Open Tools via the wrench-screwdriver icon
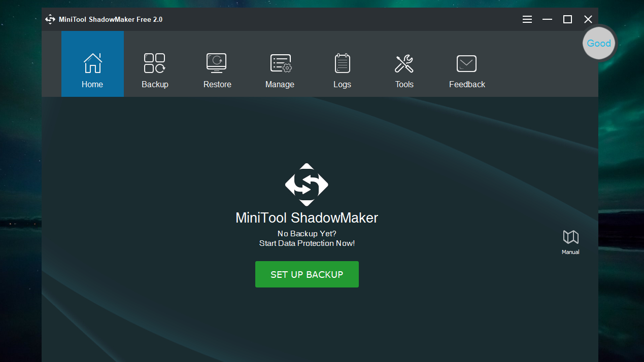The height and width of the screenshot is (362, 644). click(x=404, y=63)
